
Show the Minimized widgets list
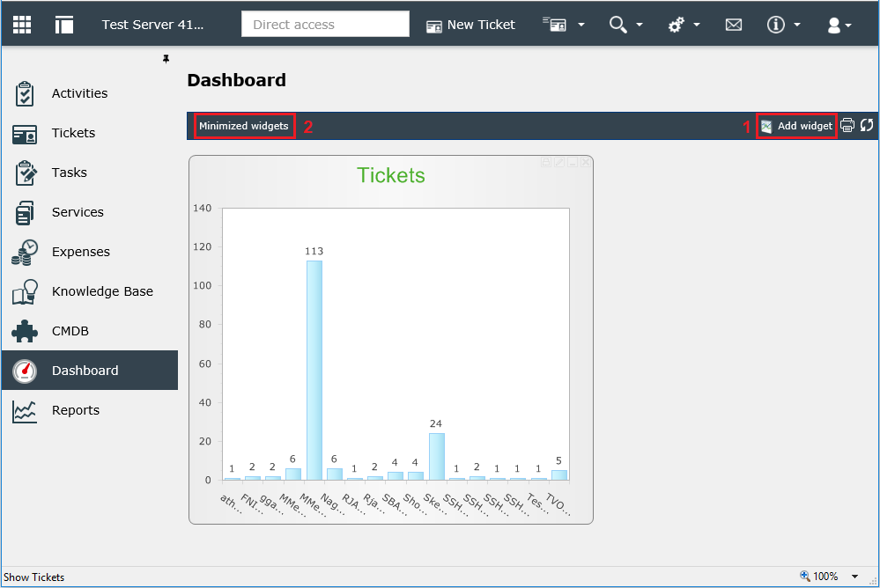(244, 126)
